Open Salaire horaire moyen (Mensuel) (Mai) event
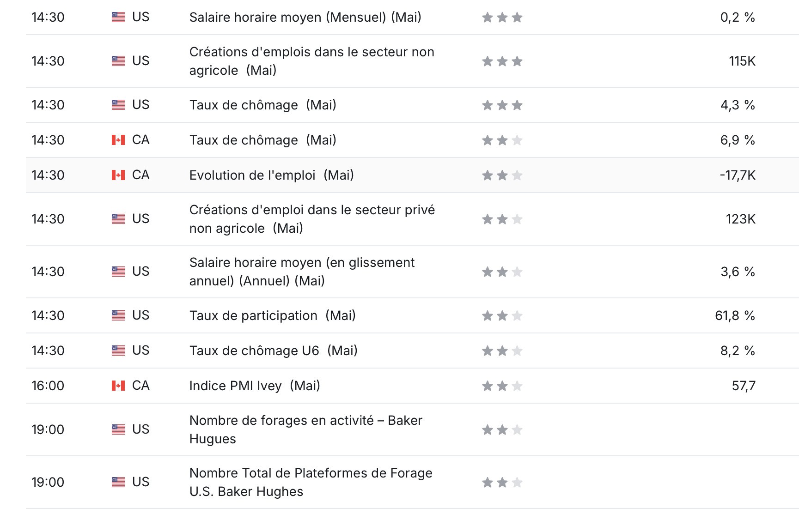Screen dimensions: 799x532 (x=305, y=18)
